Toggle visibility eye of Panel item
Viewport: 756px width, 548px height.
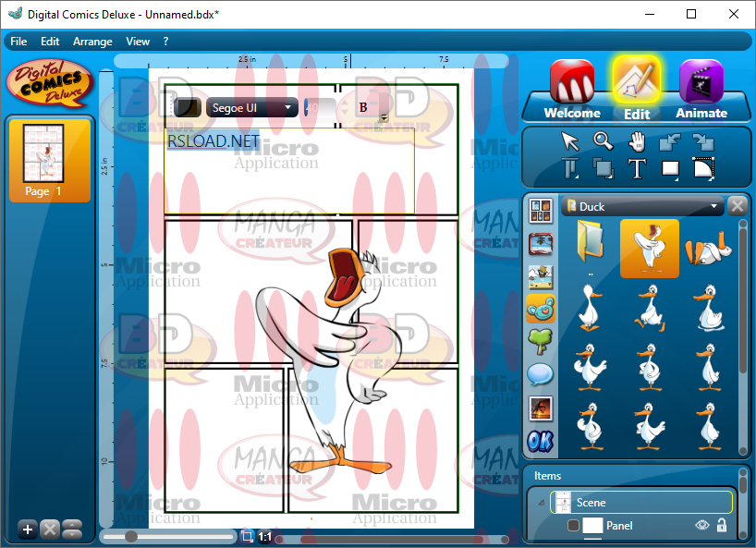(x=702, y=525)
